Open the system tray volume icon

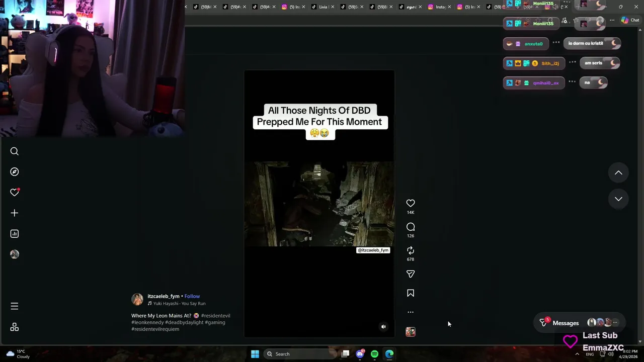pos(610,354)
